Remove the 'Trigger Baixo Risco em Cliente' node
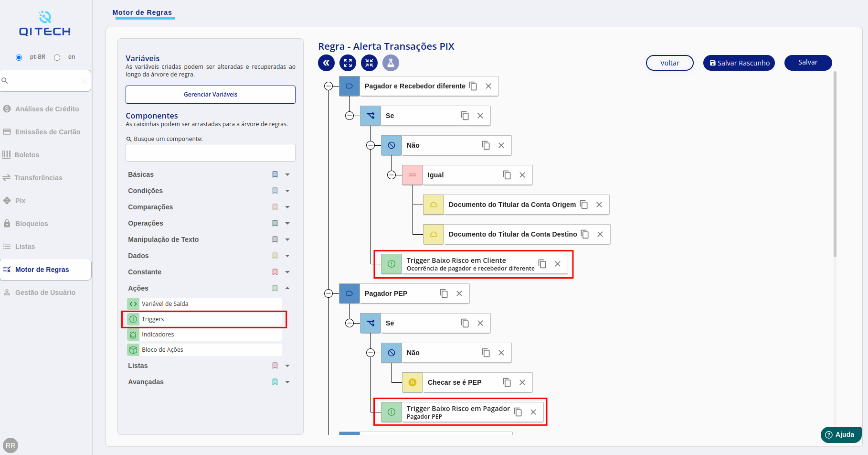868x455 pixels. pos(558,264)
